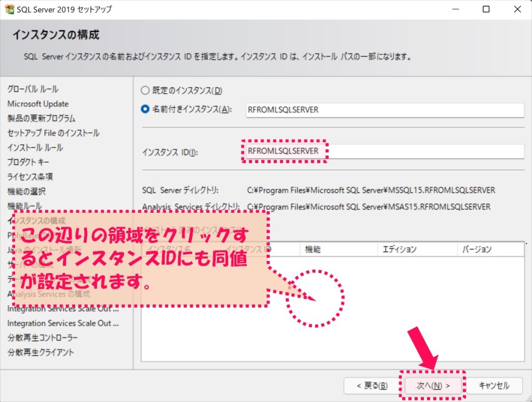Minimize the setup window
This screenshot has height=402, width=532.
tap(456, 9)
